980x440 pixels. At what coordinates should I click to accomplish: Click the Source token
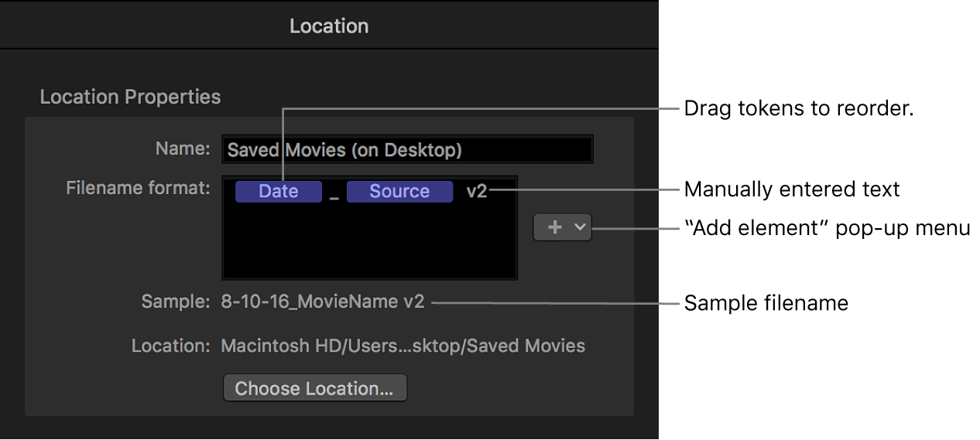click(x=399, y=191)
